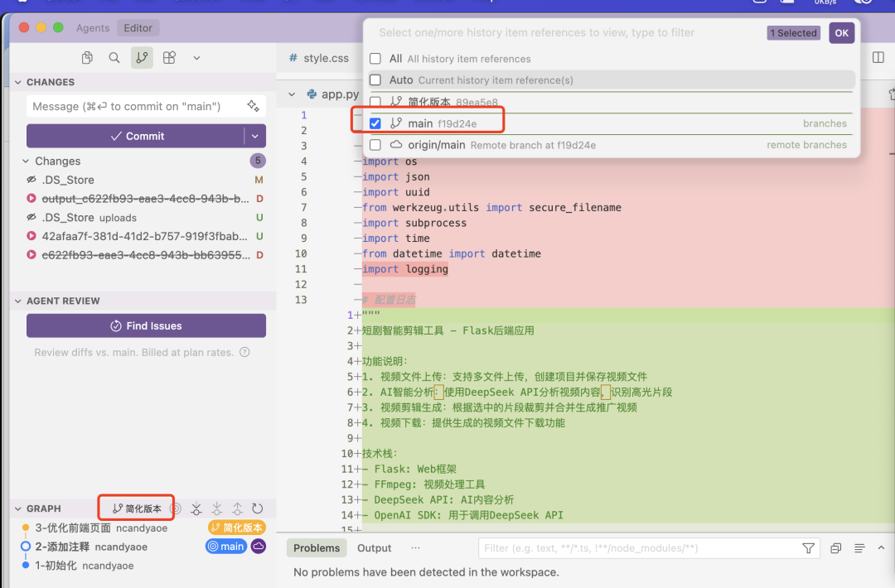Check the Auto current history reference box
The width and height of the screenshot is (895, 588).
tap(375, 80)
